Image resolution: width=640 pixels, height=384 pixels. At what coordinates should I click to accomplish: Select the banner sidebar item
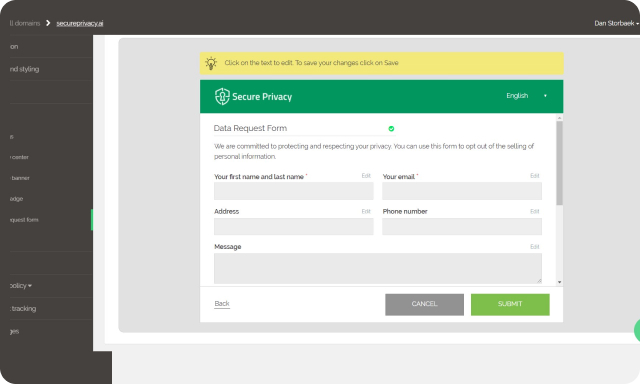pyautogui.click(x=20, y=178)
